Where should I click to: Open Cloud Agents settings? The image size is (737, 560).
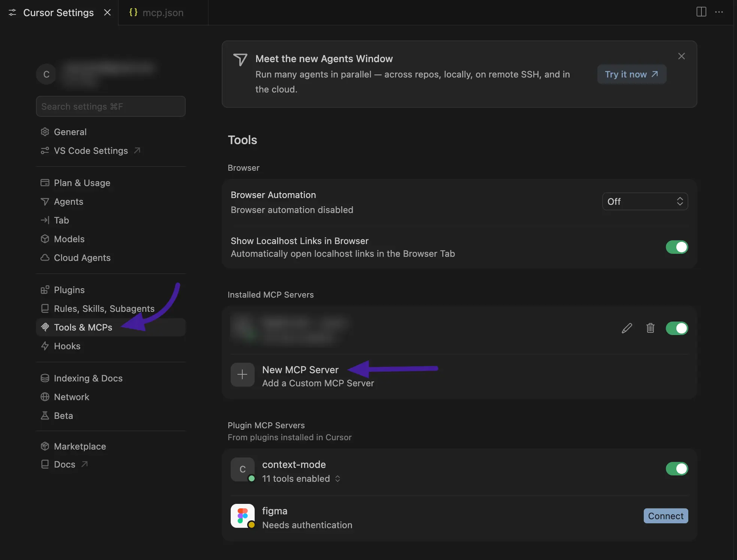(111, 258)
